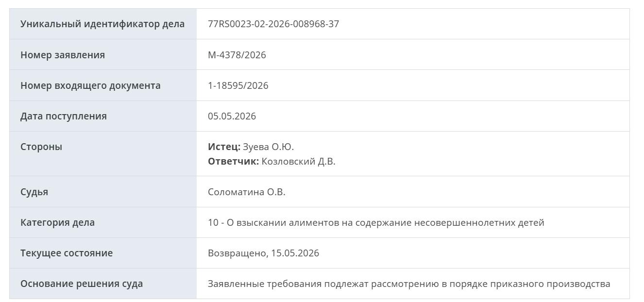Click the label Уникальный идентификатор дела
The image size is (644, 302).
tap(102, 24)
